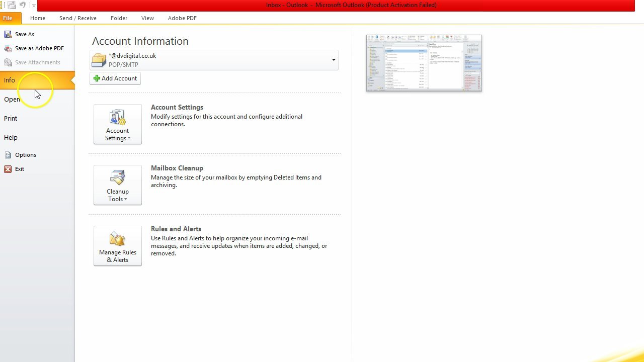The height and width of the screenshot is (362, 644).
Task: Open the View ribbon tab
Action: (147, 18)
